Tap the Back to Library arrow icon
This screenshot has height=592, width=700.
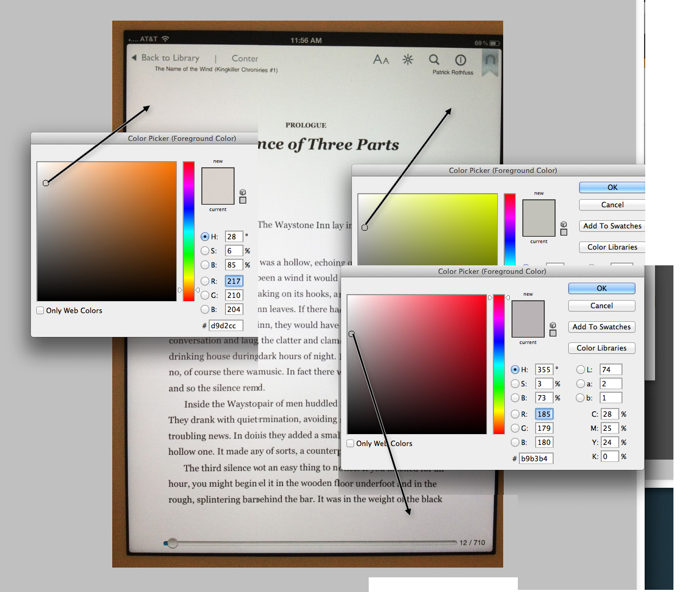134,58
